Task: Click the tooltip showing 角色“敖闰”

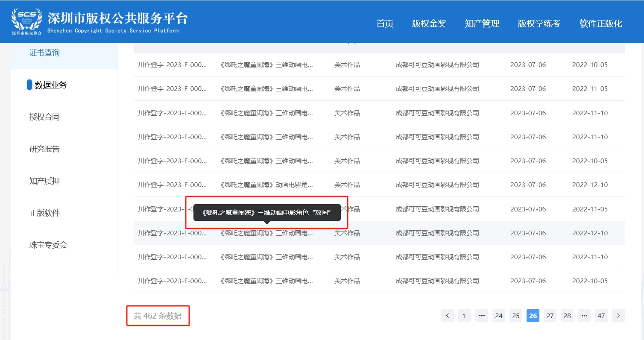Action: [267, 212]
